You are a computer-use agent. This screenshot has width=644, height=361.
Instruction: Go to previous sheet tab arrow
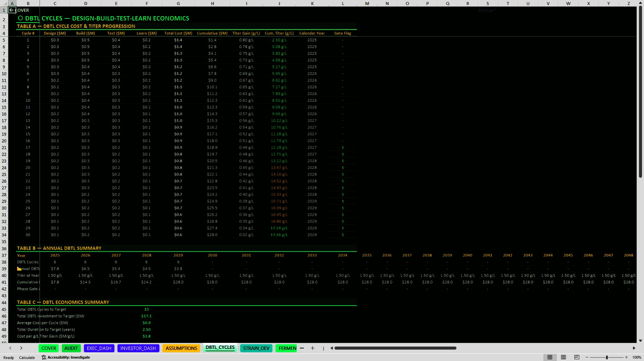point(10,348)
